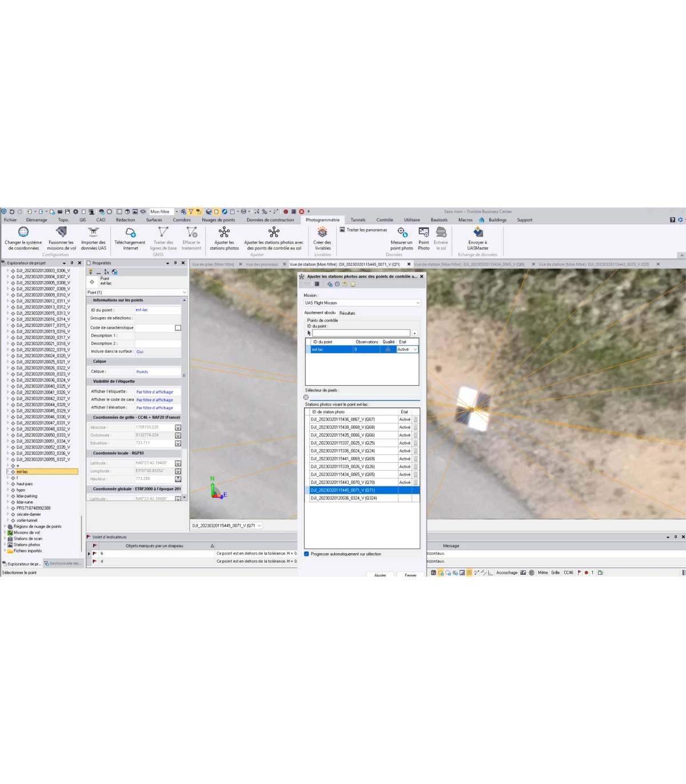Click the red record circle in quick toolbar
Image resolution: width=686 pixels, height=784 pixels.
[286, 211]
